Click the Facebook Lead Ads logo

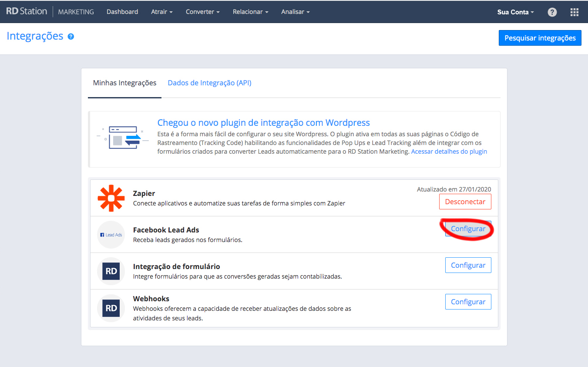click(111, 235)
